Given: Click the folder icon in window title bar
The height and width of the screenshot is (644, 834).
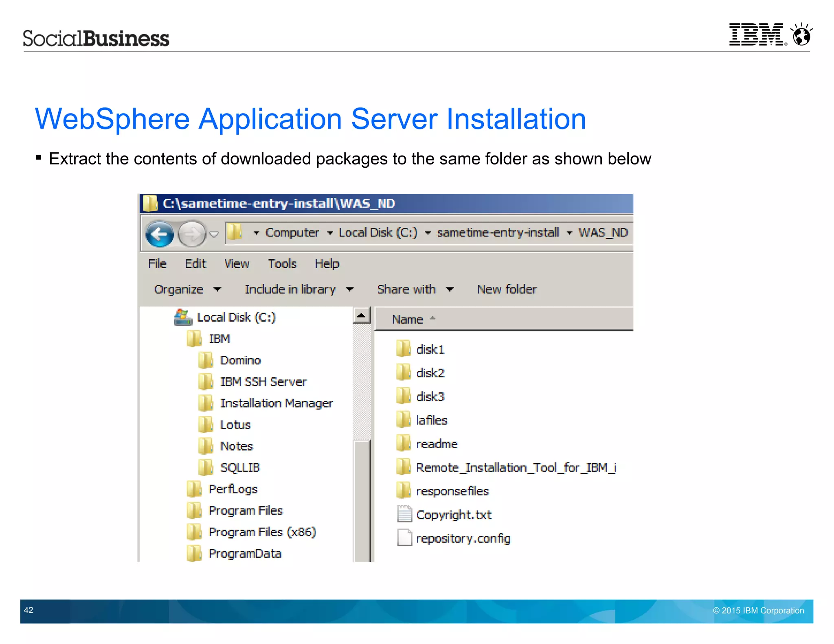Looking at the screenshot, I should point(150,203).
